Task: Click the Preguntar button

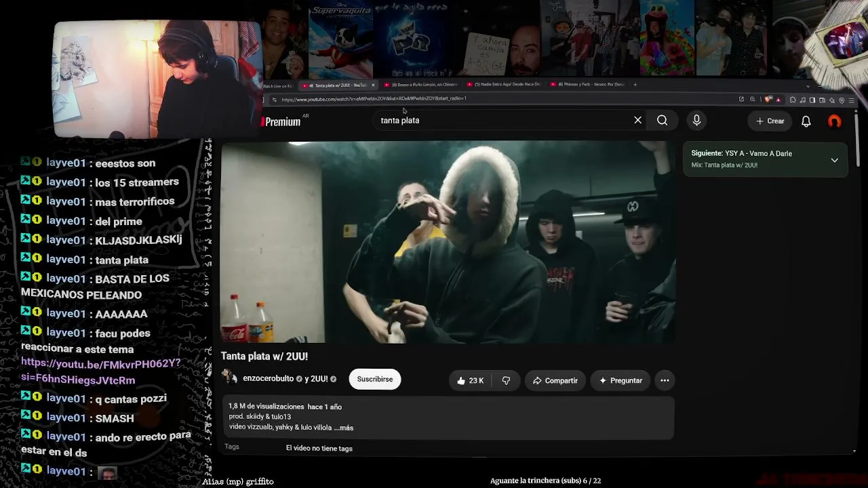Action: (x=620, y=380)
